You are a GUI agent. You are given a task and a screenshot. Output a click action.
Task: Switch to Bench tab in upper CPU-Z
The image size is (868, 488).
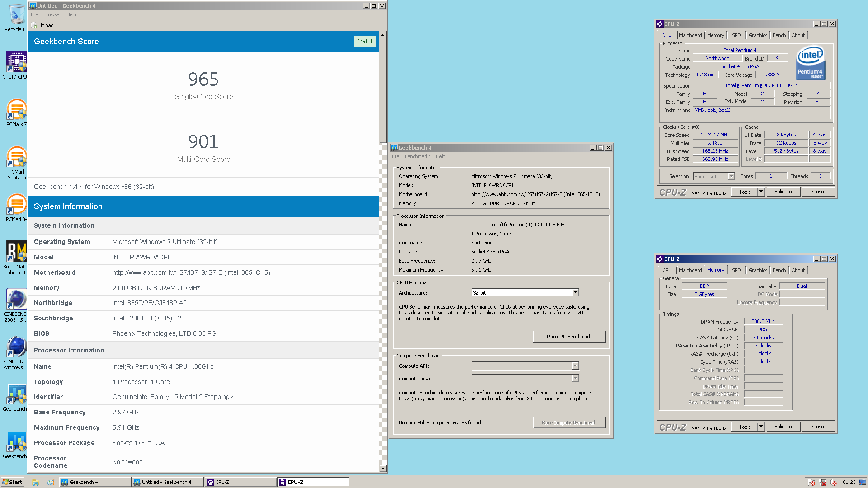coord(779,35)
